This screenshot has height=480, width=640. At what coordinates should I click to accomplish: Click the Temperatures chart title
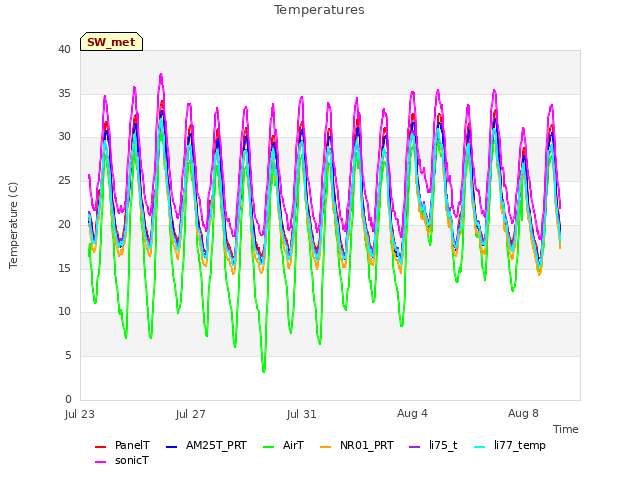pyautogui.click(x=319, y=10)
